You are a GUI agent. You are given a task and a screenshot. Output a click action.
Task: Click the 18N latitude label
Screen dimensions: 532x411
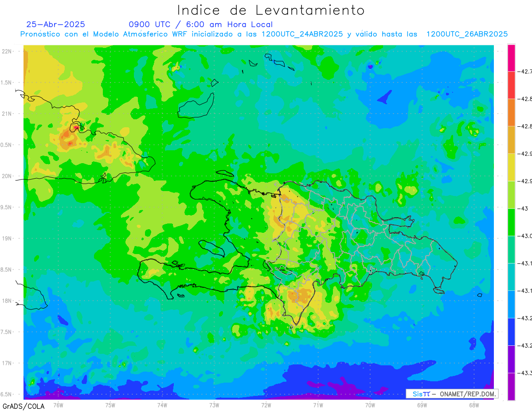[x=7, y=301]
